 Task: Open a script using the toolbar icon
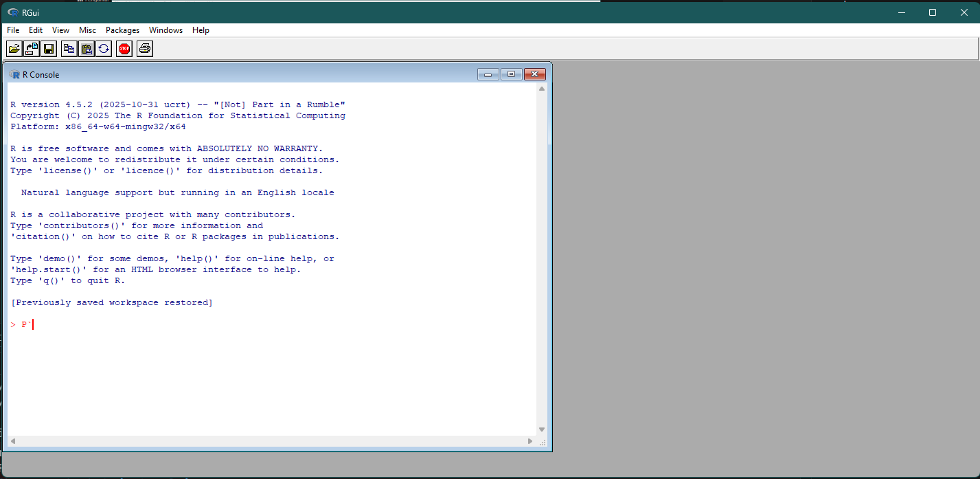14,48
